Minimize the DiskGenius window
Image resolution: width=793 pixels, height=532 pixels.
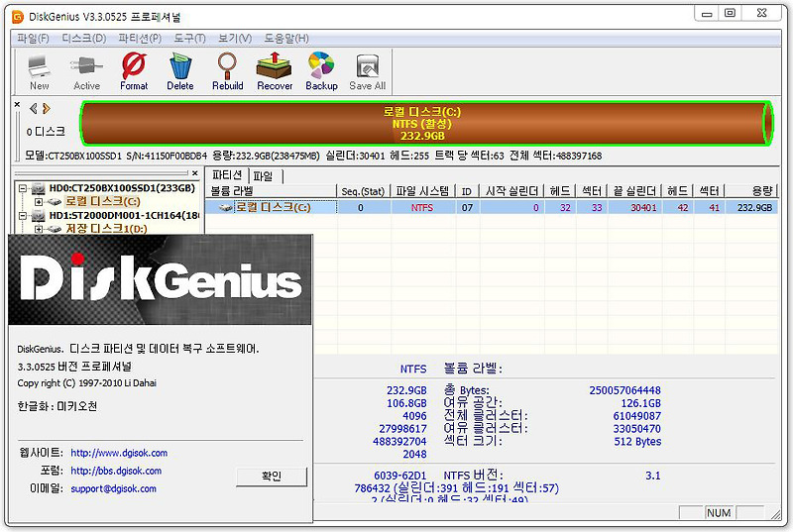pos(707,14)
